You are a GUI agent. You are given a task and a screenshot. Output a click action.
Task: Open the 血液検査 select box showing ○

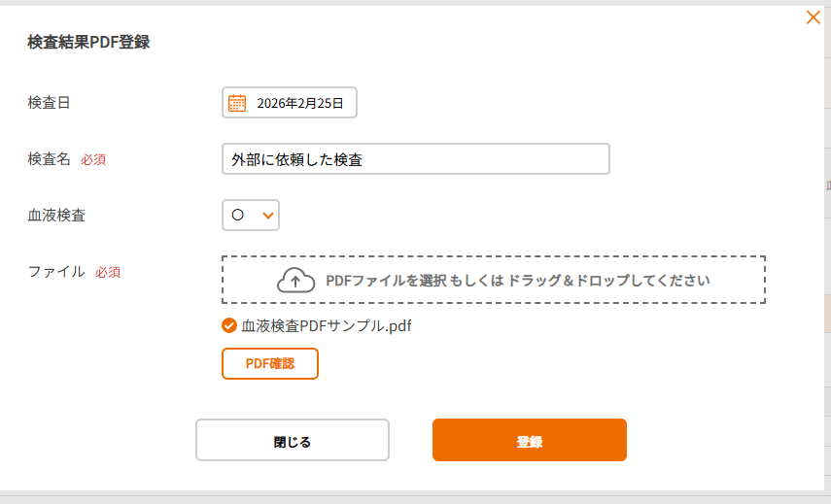pyautogui.click(x=250, y=216)
